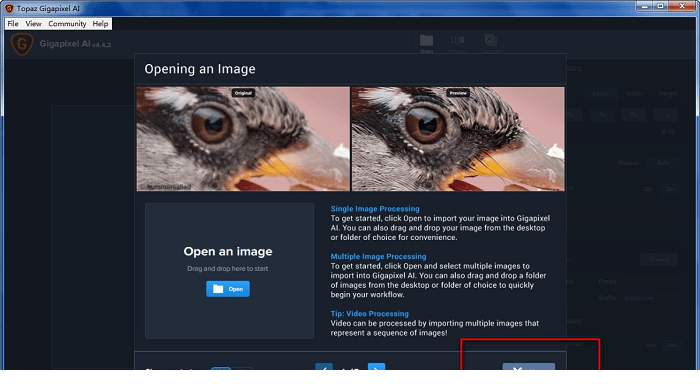Click the Suffix field showing -gigapixel
Screen dimensions: 700x384
pyautogui.click(x=651, y=298)
